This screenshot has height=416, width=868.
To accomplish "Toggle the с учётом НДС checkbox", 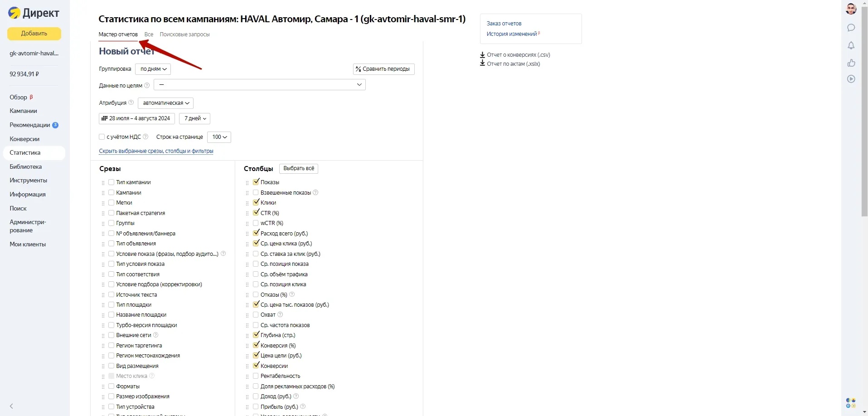I will 102,137.
